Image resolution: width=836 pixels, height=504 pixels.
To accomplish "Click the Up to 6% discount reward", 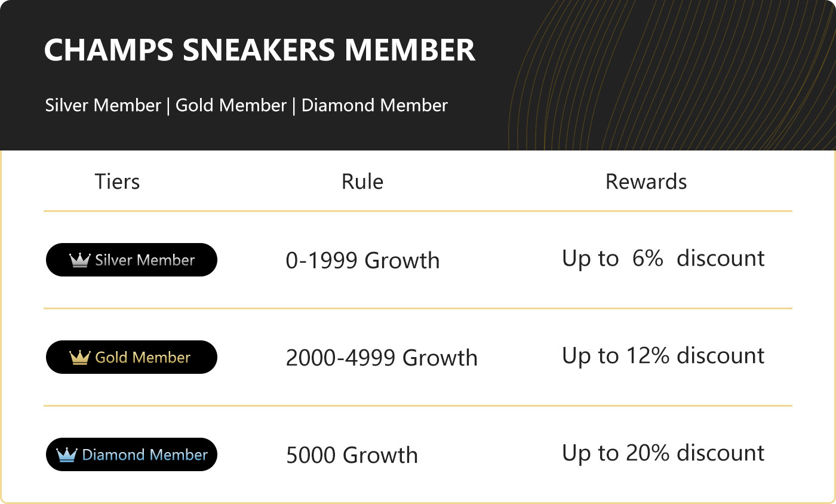I will (663, 259).
